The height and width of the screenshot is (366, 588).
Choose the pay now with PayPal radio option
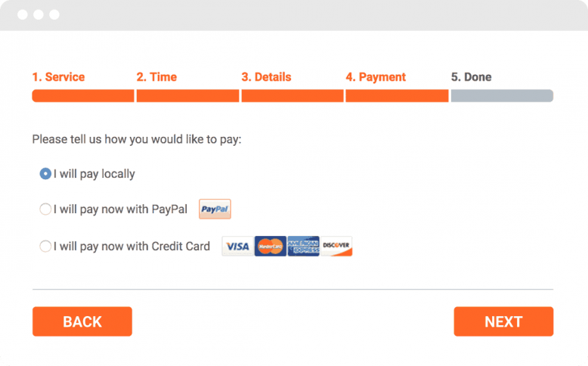[45, 209]
